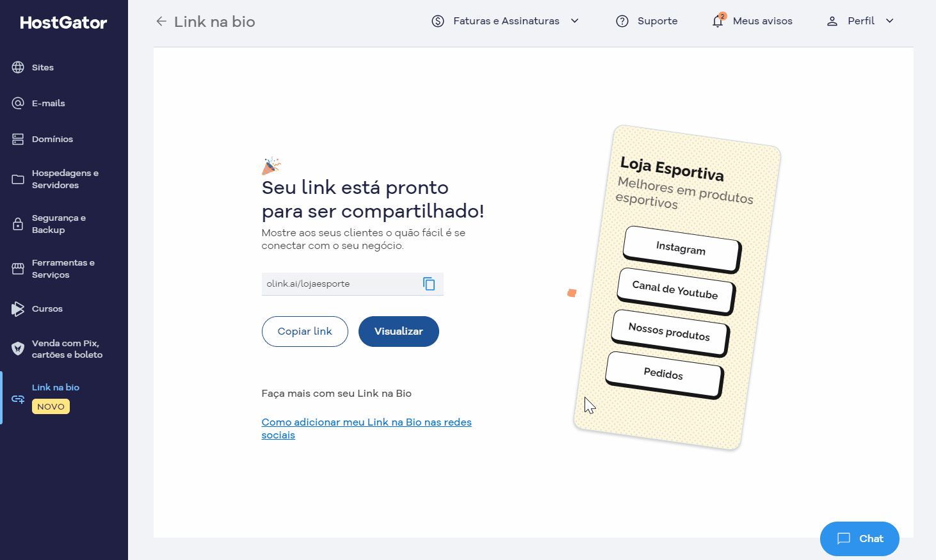
Task: Click Nossos produtos button in preview
Action: [x=670, y=332]
